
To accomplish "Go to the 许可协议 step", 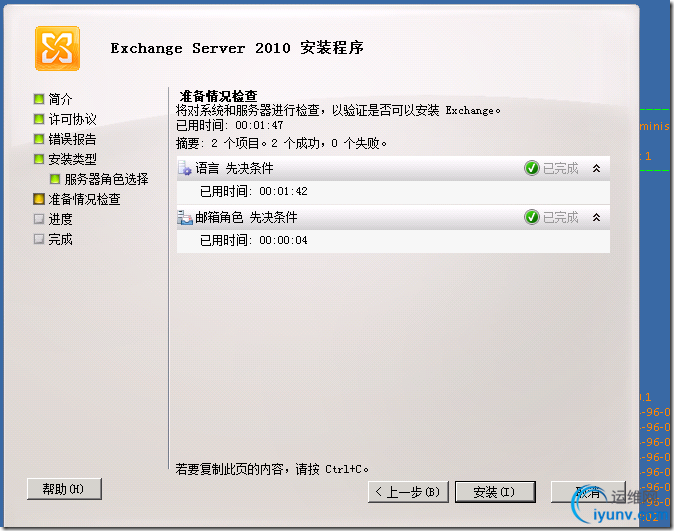I will coord(72,119).
